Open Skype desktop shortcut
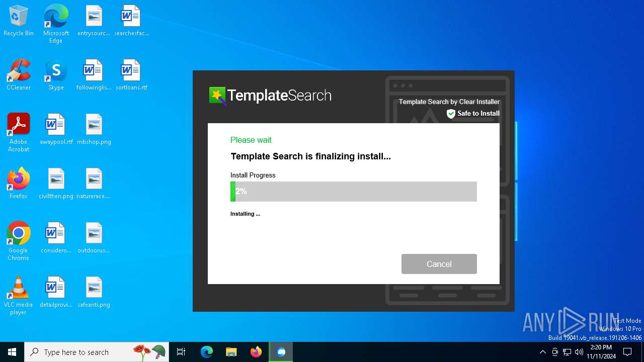The width and height of the screenshot is (644, 362). click(56, 75)
